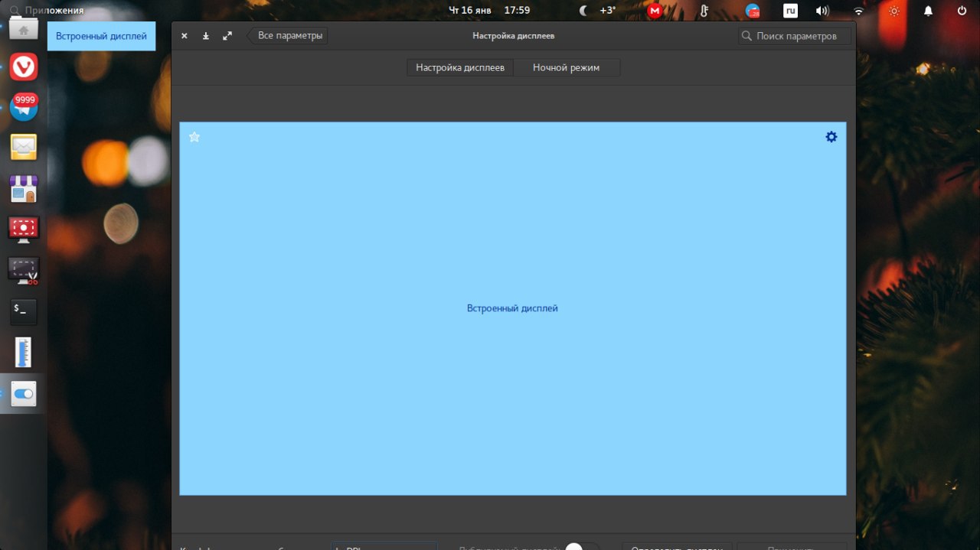Viewport: 980px width, 550px height.
Task: Click System Settings toggle icon in dock
Action: (x=24, y=394)
